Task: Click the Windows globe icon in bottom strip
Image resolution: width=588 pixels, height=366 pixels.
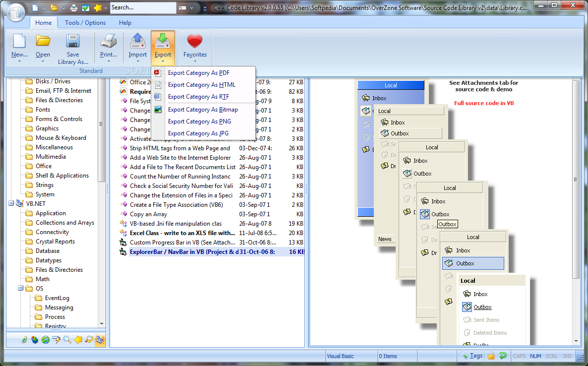Action: point(35,340)
